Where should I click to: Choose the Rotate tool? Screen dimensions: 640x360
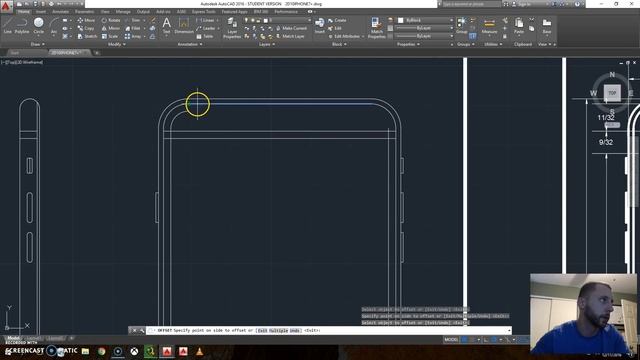point(111,20)
